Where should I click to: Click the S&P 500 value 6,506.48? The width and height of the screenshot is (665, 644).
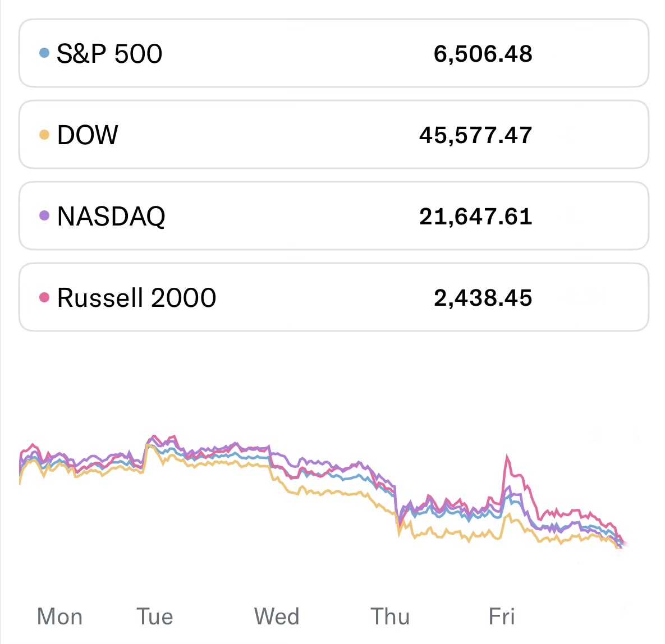[x=483, y=54]
